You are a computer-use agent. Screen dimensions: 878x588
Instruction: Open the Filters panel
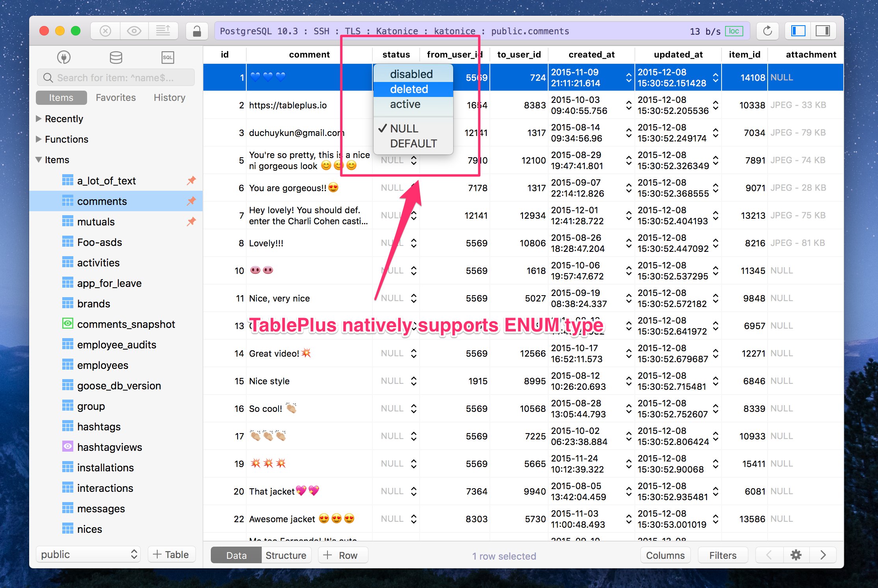click(722, 555)
